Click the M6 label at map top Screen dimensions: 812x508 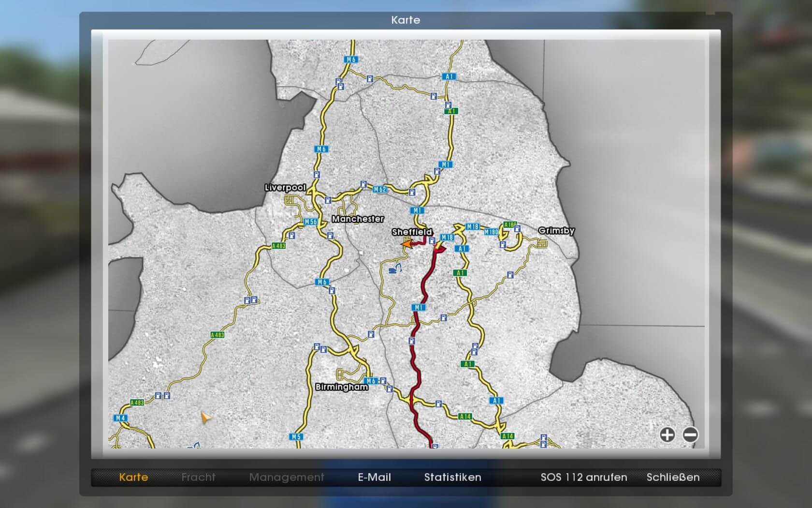[351, 60]
